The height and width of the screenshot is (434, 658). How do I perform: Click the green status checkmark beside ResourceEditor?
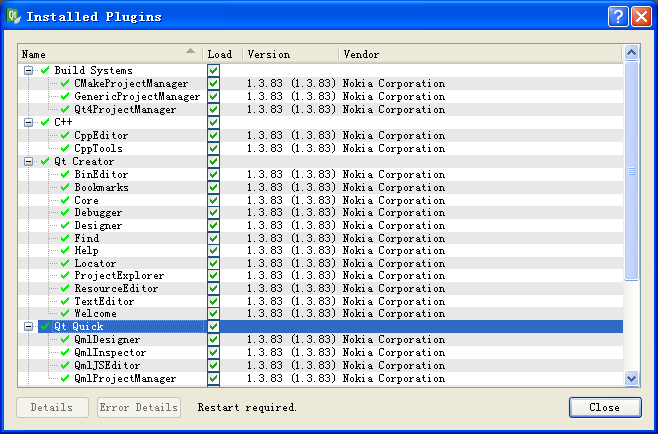coord(65,288)
